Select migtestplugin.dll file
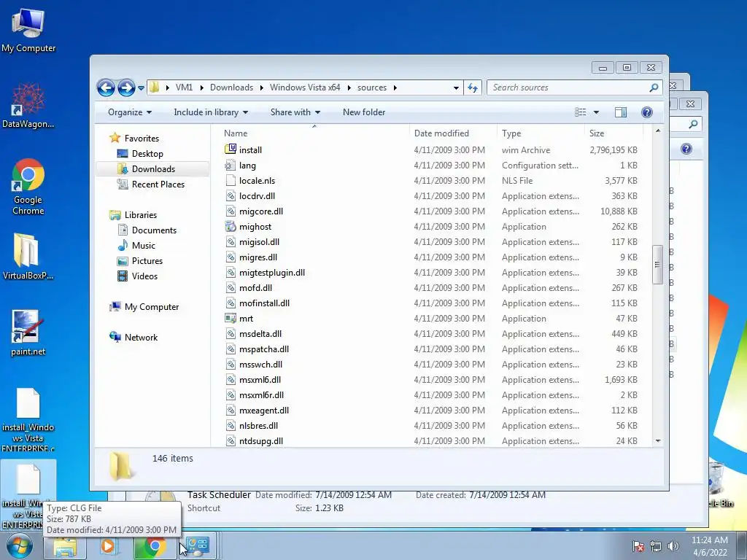 (x=272, y=273)
